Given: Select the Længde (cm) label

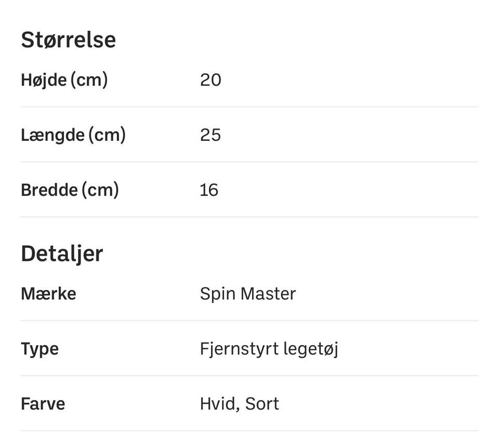Looking at the screenshot, I should click(x=73, y=135).
